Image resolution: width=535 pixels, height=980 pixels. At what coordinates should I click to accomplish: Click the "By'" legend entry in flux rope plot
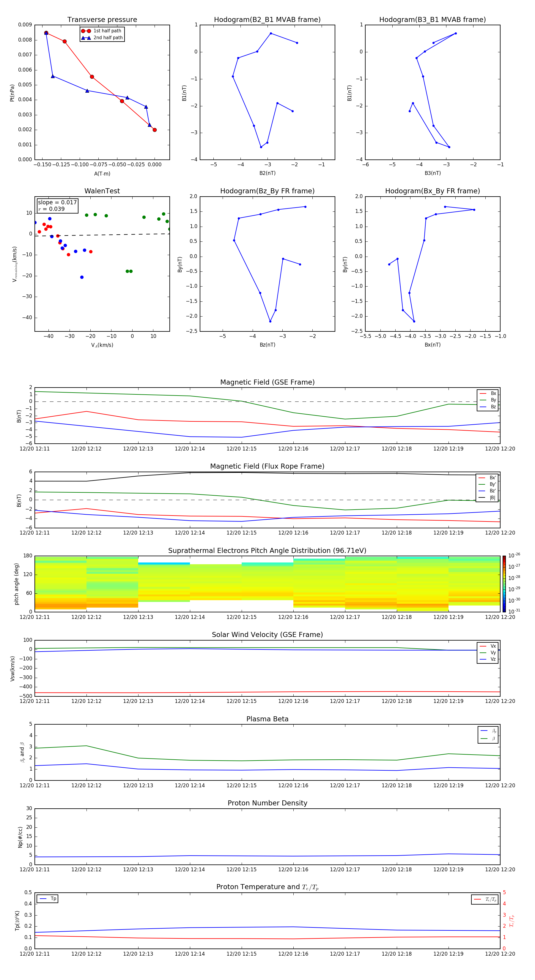(487, 484)
